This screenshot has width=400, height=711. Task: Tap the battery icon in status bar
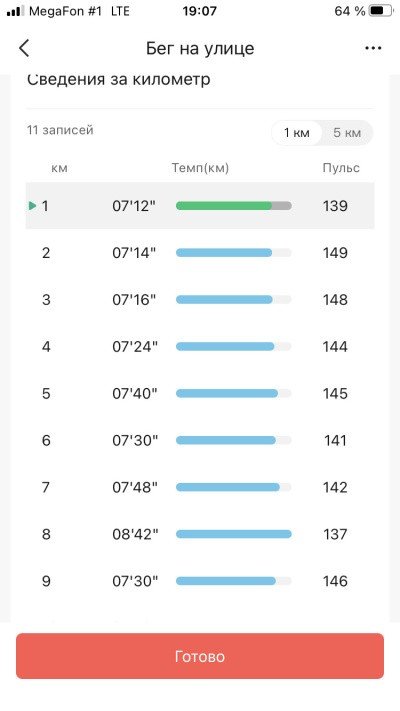(380, 11)
